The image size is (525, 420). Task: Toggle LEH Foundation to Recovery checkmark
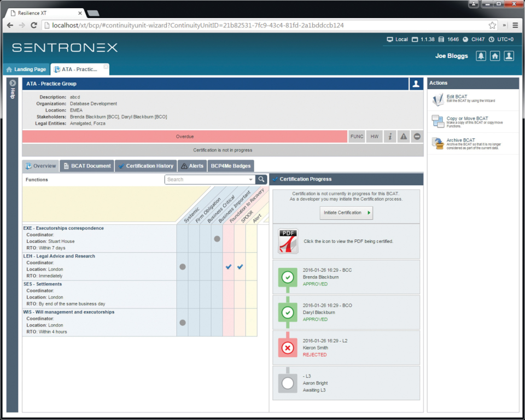click(x=229, y=267)
